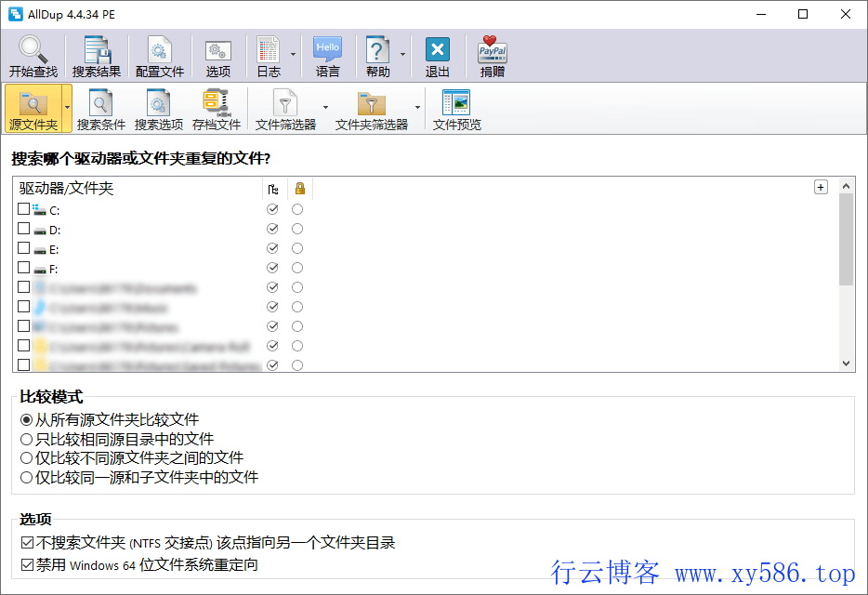
Task: Toggle the lock option for C: drive
Action: pos(297,209)
